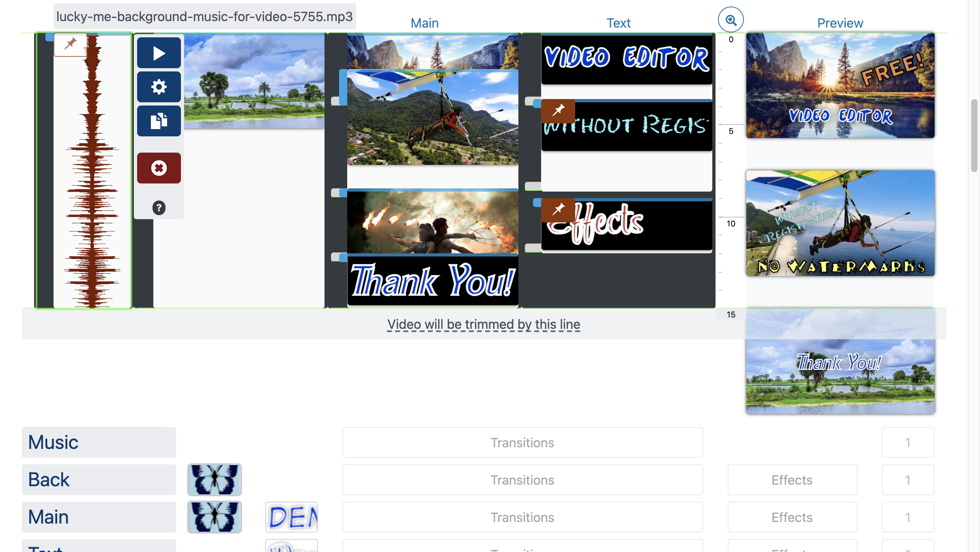Click the play button to preview video
The image size is (980, 552).
[x=159, y=52]
